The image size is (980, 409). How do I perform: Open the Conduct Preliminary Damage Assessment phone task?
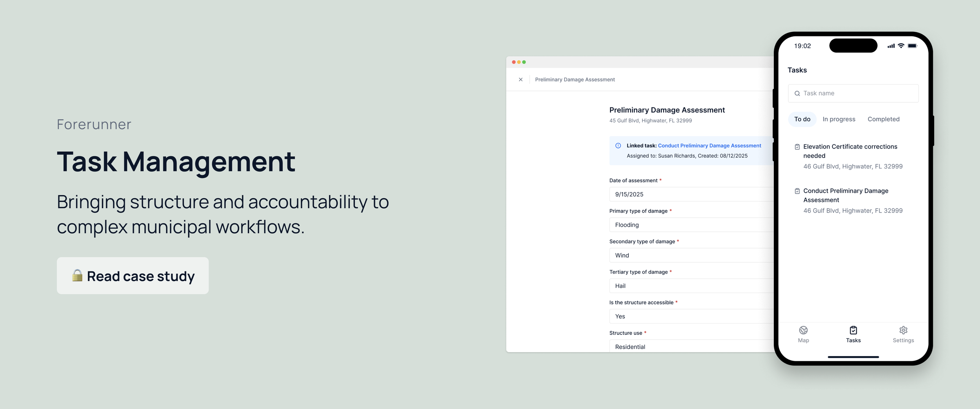[853, 200]
